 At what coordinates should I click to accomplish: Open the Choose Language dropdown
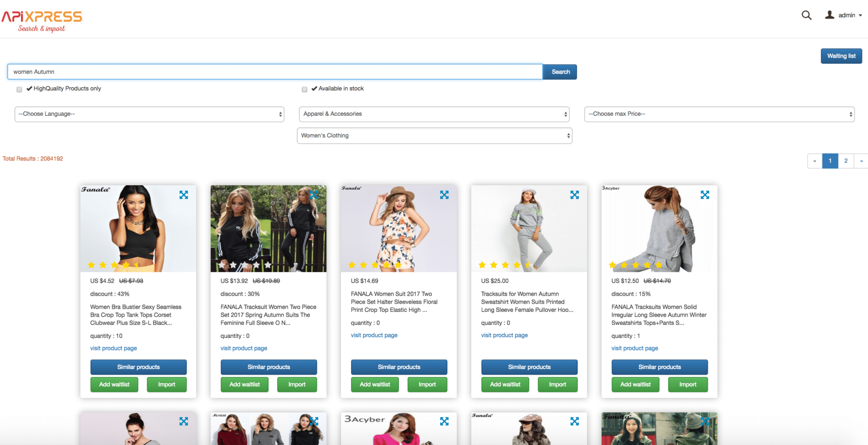pos(149,114)
